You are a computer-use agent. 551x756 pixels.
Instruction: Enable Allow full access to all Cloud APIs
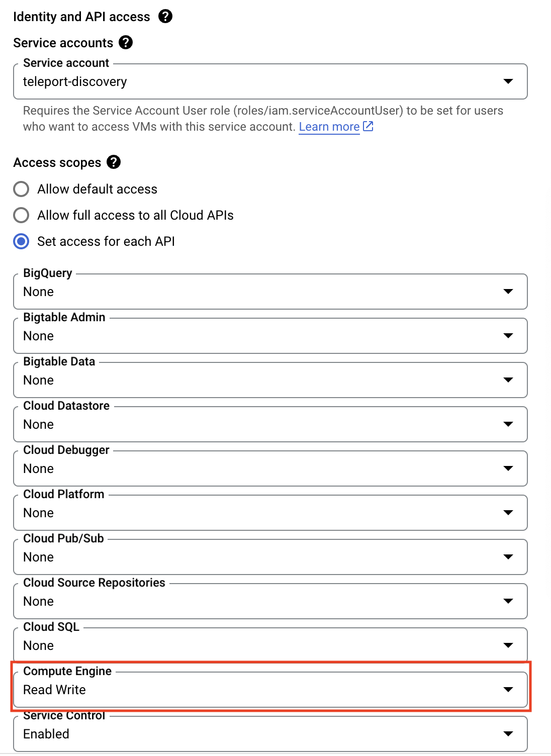21,215
